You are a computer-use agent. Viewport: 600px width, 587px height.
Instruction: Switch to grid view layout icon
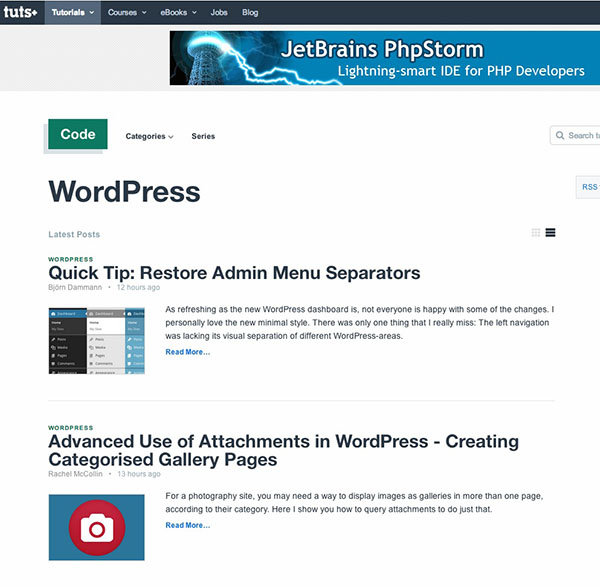click(x=536, y=233)
